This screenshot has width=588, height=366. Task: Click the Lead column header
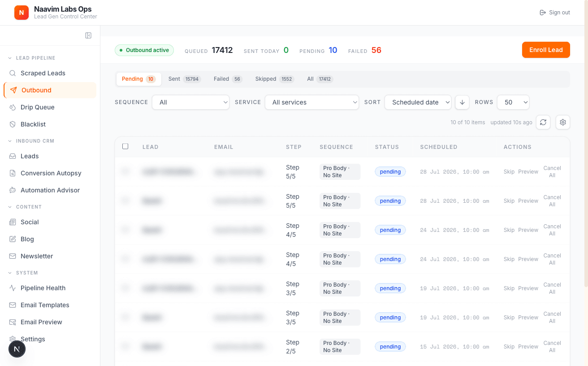(x=150, y=147)
